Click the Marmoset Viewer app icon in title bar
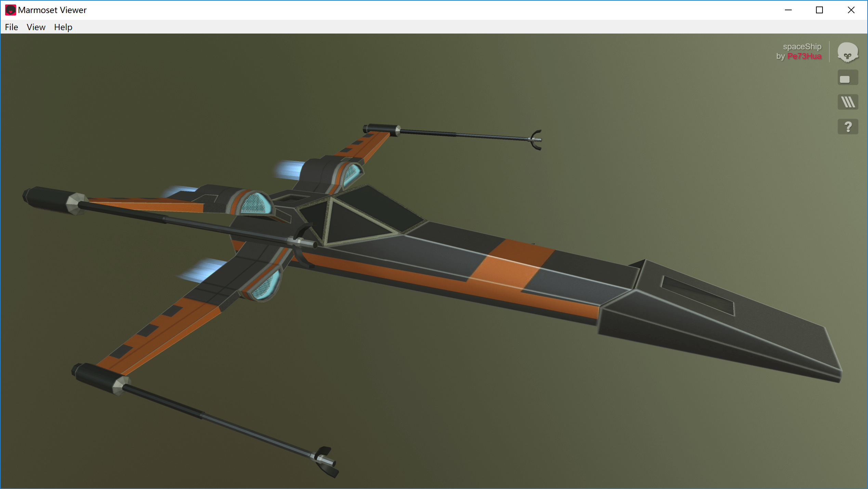868x489 pixels. (10, 10)
